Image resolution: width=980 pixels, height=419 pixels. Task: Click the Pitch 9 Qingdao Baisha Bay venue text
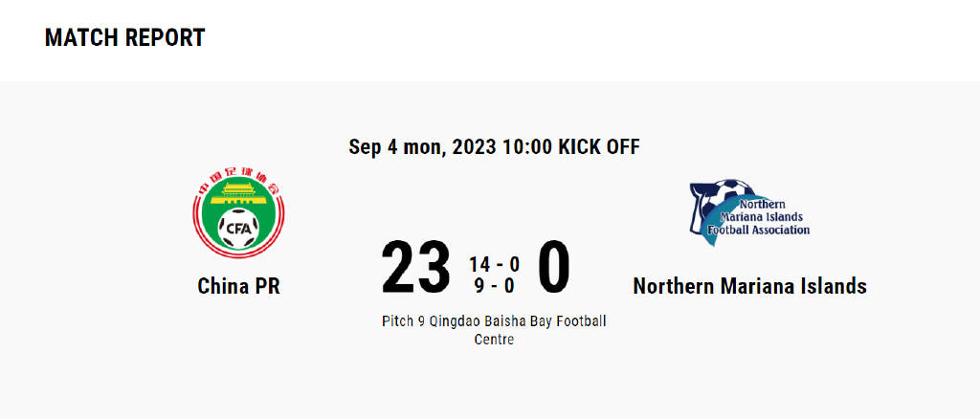pos(495,321)
